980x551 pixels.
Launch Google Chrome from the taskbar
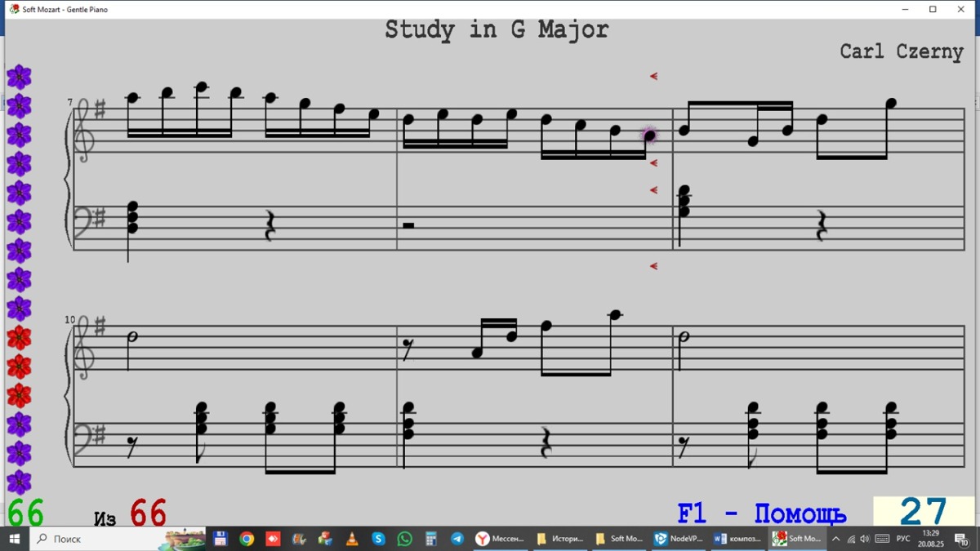click(x=247, y=539)
